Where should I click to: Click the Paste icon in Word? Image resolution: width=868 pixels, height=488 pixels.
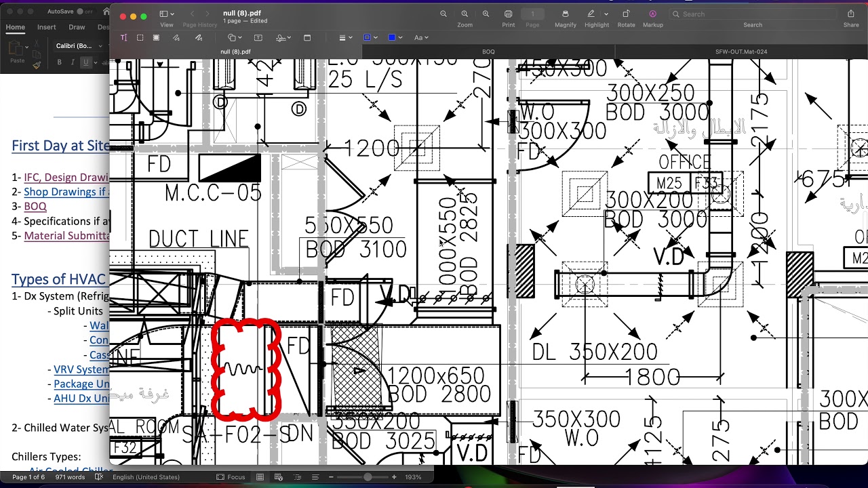pos(16,49)
